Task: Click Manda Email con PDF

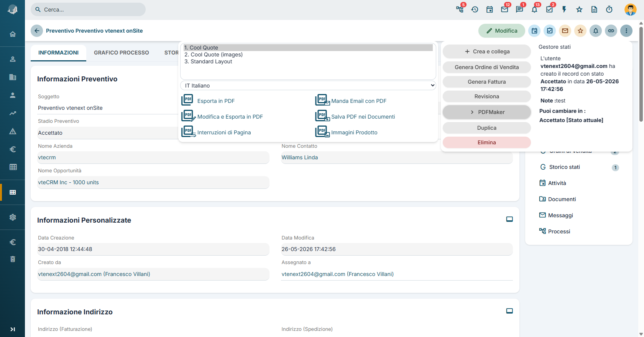Action: pyautogui.click(x=358, y=101)
